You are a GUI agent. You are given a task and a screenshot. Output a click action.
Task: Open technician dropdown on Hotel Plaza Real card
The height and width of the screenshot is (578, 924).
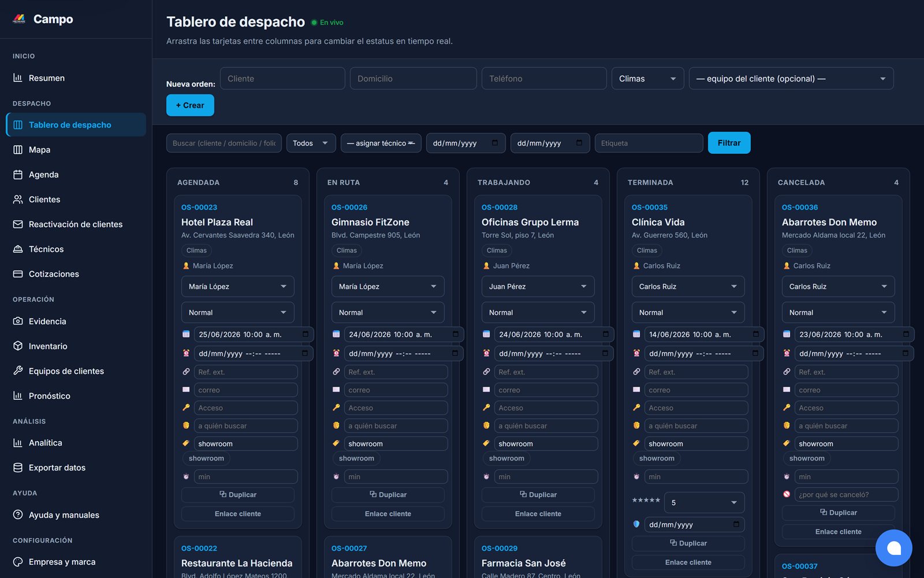point(237,287)
